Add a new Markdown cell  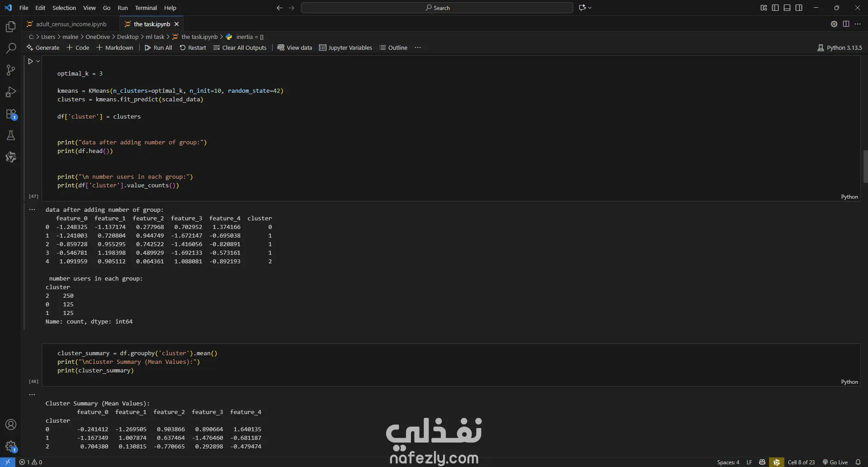[x=115, y=48]
